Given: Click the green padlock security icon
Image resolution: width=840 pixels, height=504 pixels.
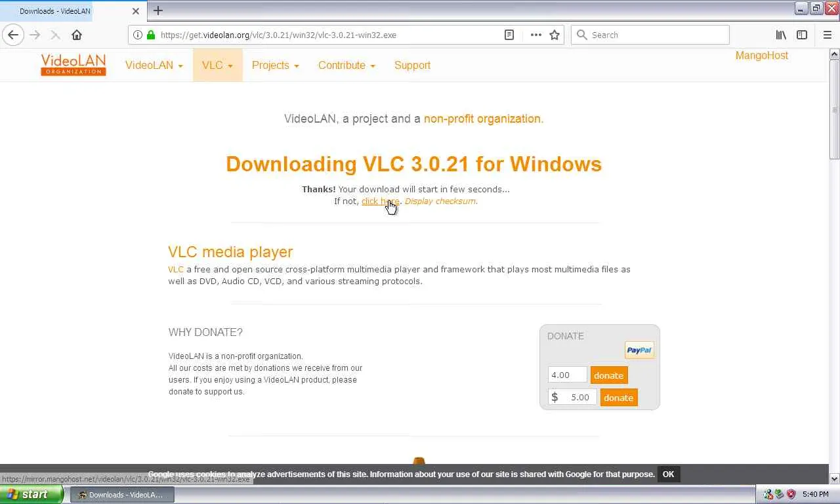Looking at the screenshot, I should (x=151, y=35).
